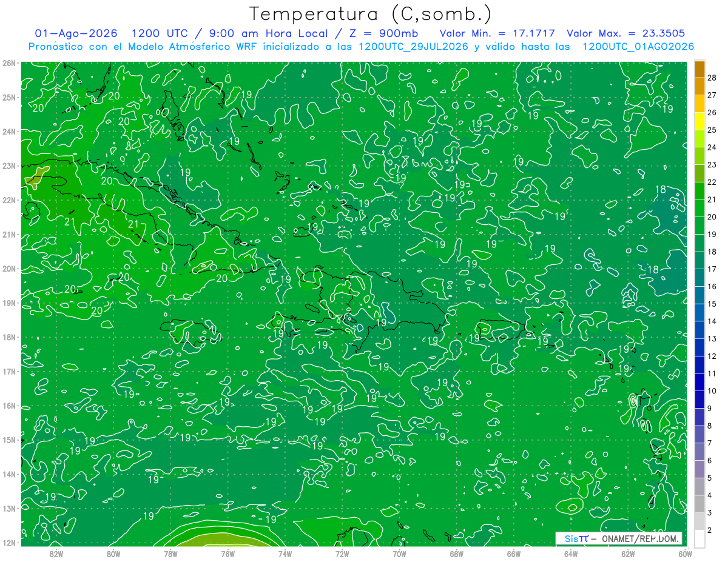The width and height of the screenshot is (728, 562).
Task: Click the "72W" longitude axis label
Action: (x=342, y=554)
